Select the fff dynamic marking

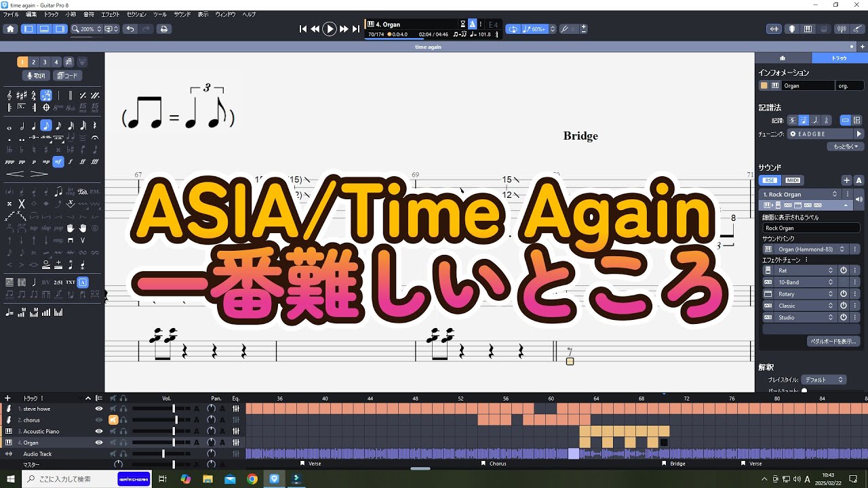point(95,161)
